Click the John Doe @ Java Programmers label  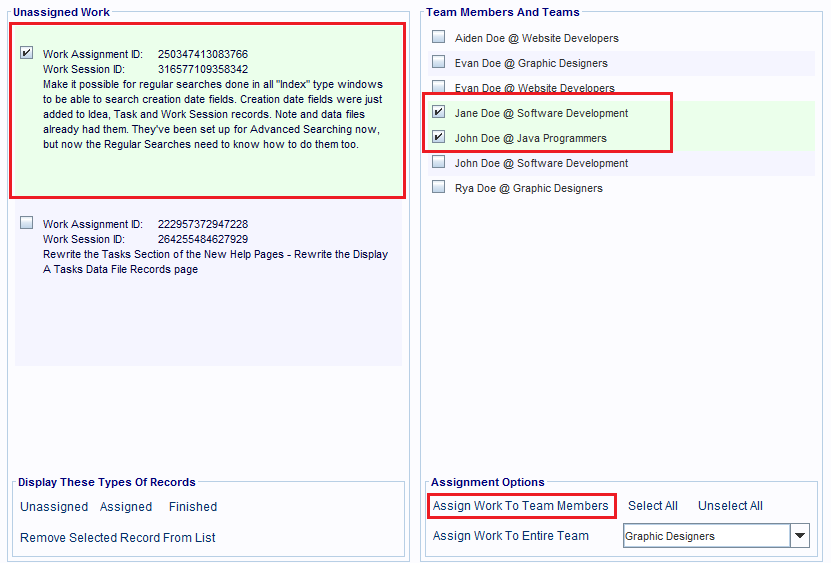(x=531, y=138)
